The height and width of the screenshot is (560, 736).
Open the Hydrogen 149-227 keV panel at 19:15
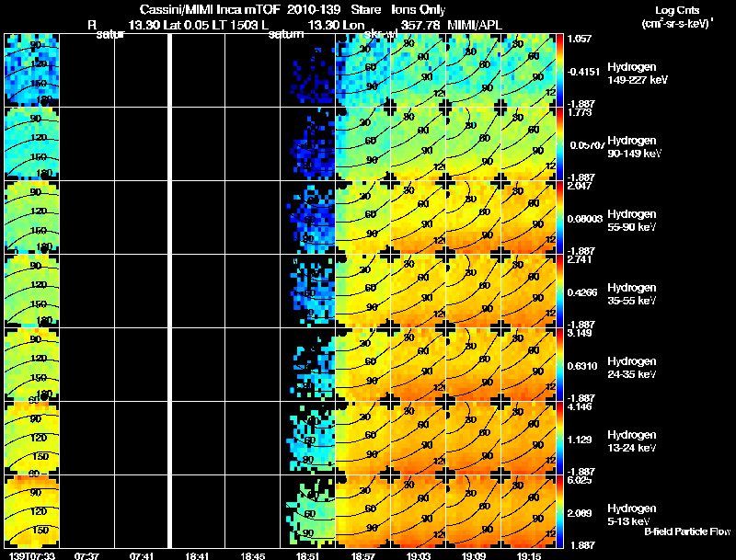click(528, 70)
